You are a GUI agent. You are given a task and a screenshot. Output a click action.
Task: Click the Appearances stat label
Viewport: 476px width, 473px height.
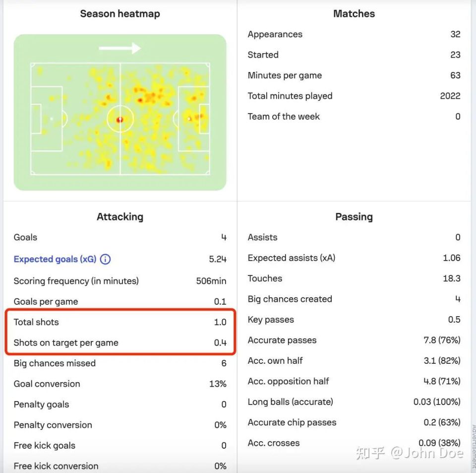pyautogui.click(x=275, y=34)
